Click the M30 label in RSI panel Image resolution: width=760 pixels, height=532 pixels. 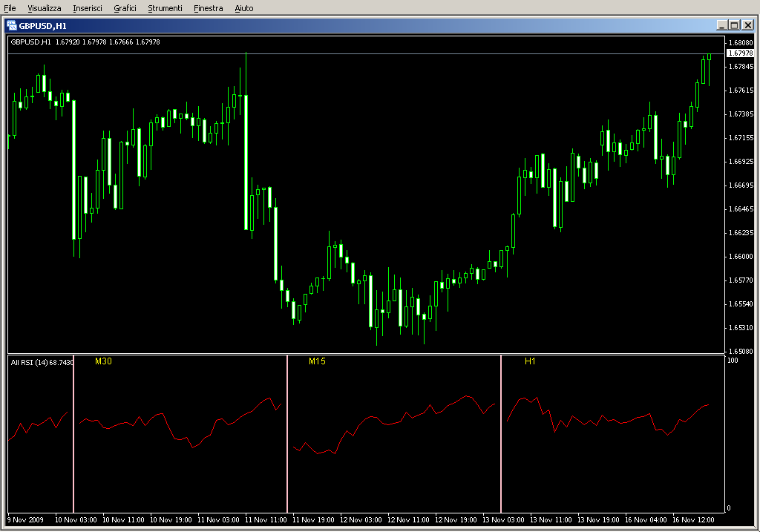(x=103, y=361)
